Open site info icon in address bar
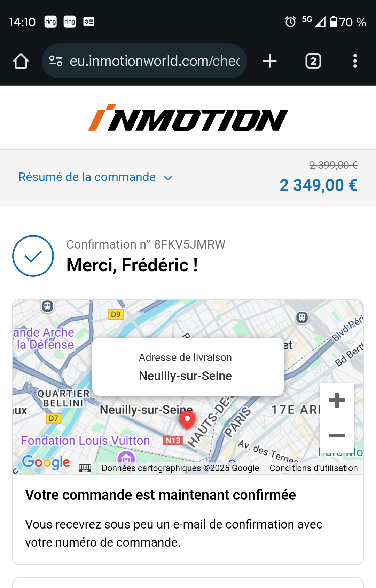The width and height of the screenshot is (376, 588). (x=56, y=61)
